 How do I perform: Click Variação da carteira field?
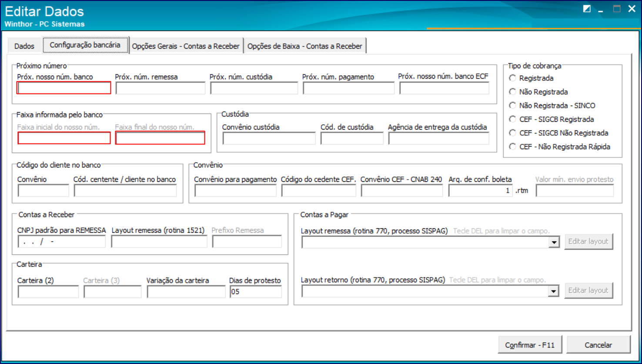(186, 292)
